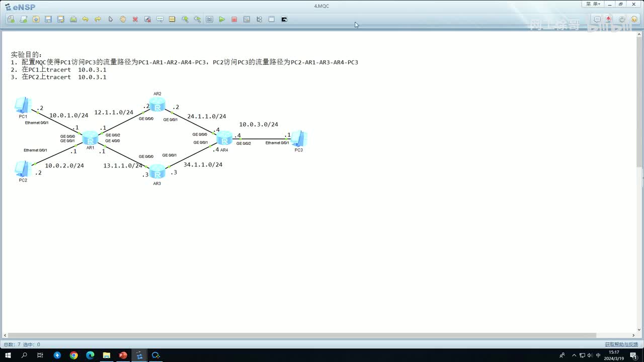Click the data capture toolbar icon
The width and height of the screenshot is (644, 362).
[x=247, y=19]
